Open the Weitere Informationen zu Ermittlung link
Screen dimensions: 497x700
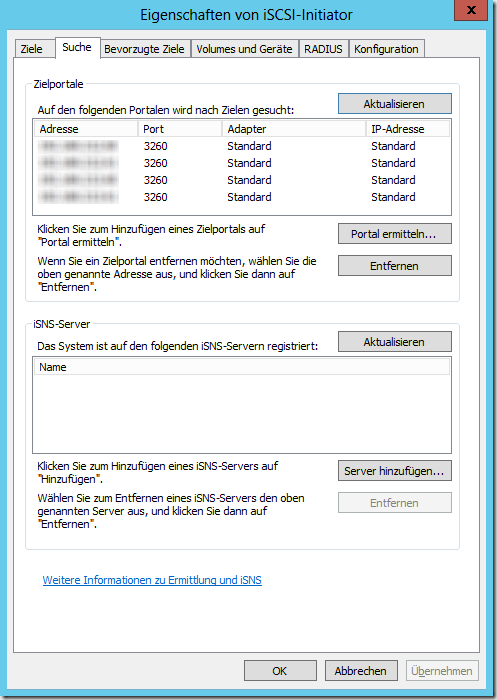tap(152, 580)
